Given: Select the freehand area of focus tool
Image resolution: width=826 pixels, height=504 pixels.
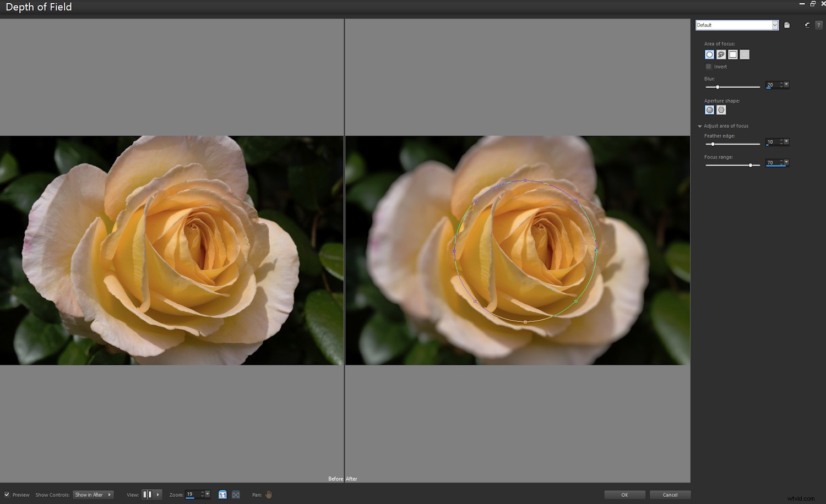Looking at the screenshot, I should (x=721, y=54).
